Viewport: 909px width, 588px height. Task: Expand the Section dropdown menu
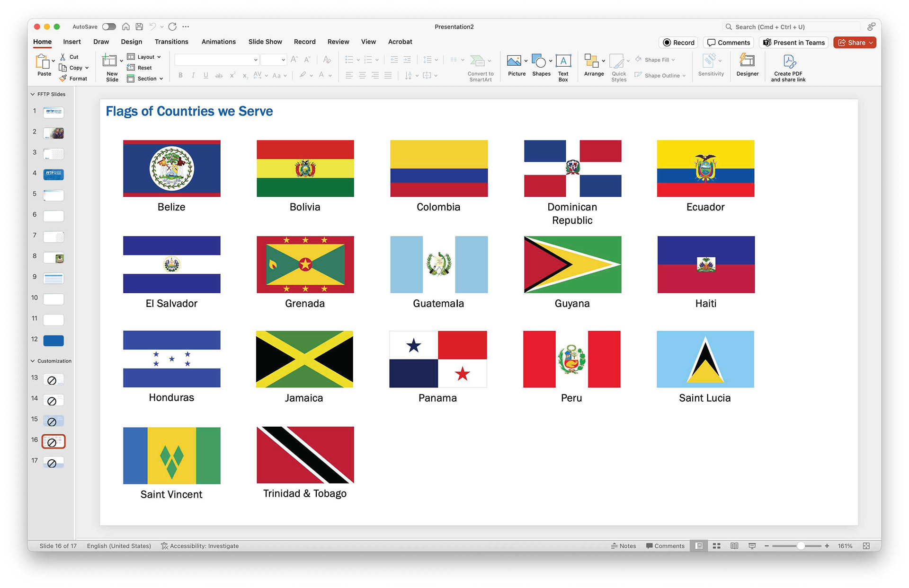click(x=146, y=79)
